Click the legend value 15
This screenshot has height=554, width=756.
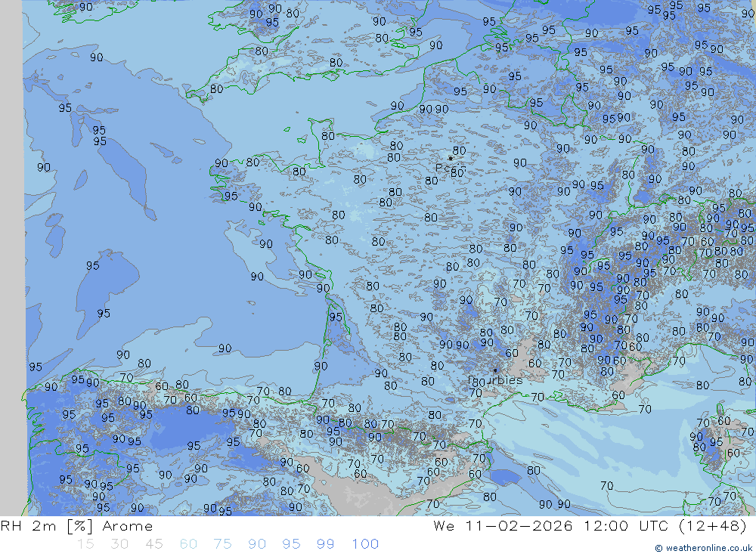click(x=85, y=544)
